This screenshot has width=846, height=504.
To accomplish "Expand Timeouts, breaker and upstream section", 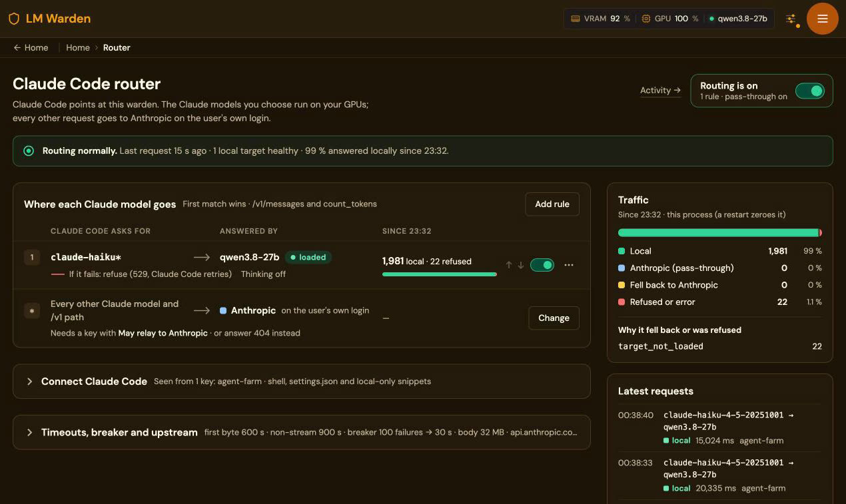I will pyautogui.click(x=302, y=432).
